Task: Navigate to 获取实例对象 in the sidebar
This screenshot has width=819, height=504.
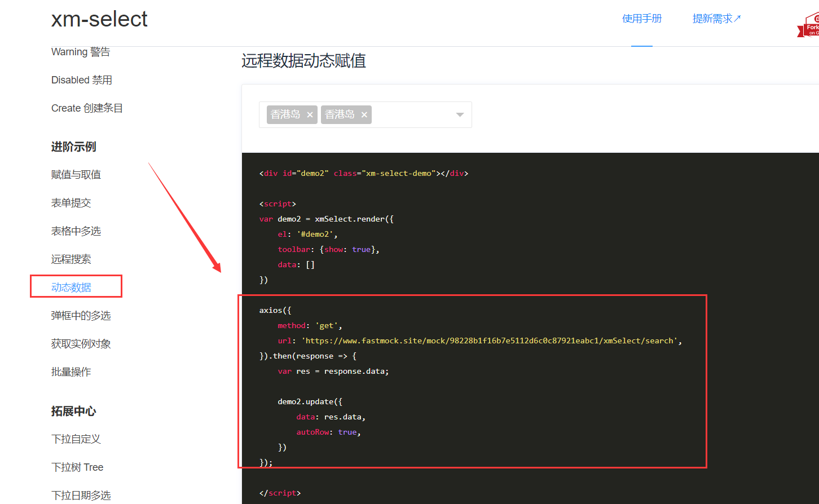Action: 80,343
